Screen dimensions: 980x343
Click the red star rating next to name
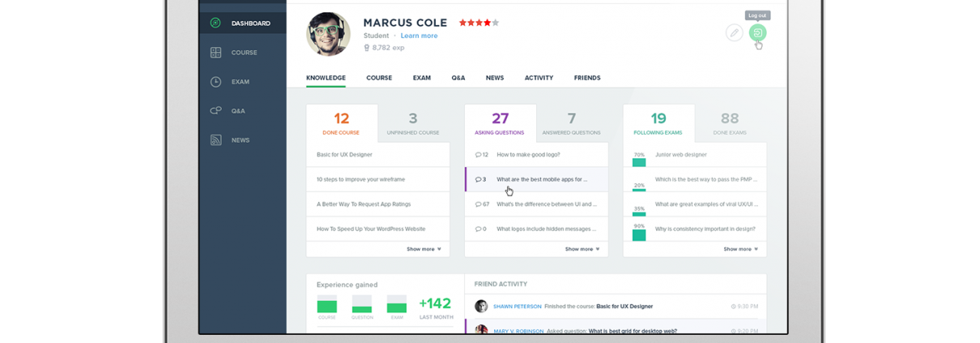(479, 23)
